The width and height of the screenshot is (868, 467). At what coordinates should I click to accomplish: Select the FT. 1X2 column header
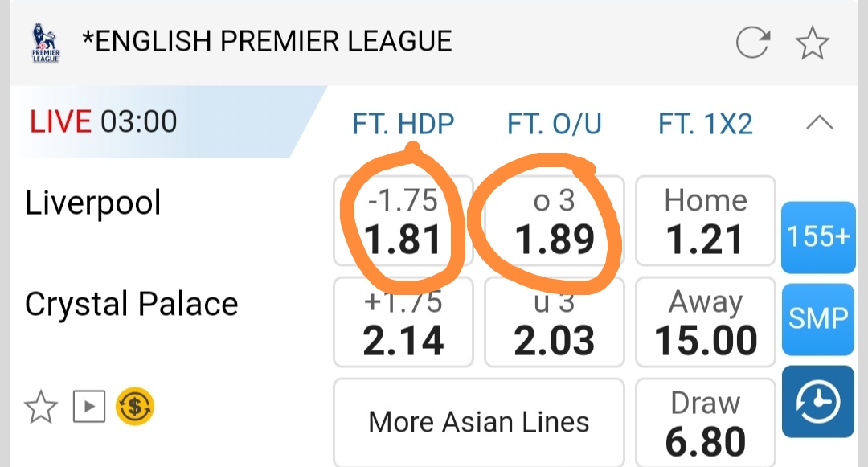(706, 124)
